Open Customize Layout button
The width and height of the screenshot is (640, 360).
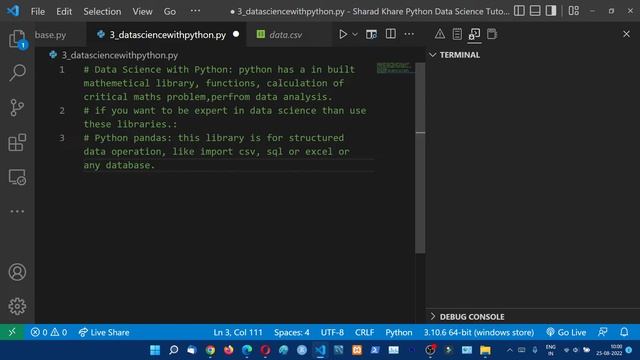click(x=573, y=11)
